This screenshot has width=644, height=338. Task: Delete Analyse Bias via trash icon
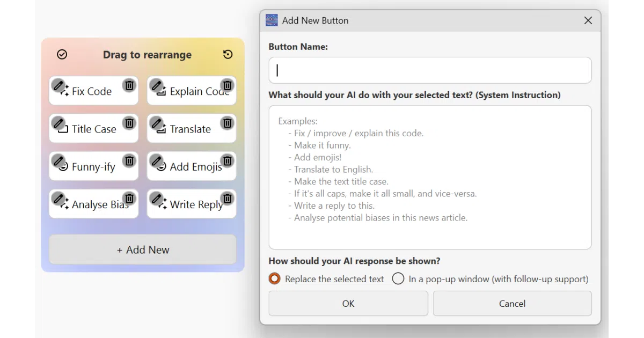[129, 199]
